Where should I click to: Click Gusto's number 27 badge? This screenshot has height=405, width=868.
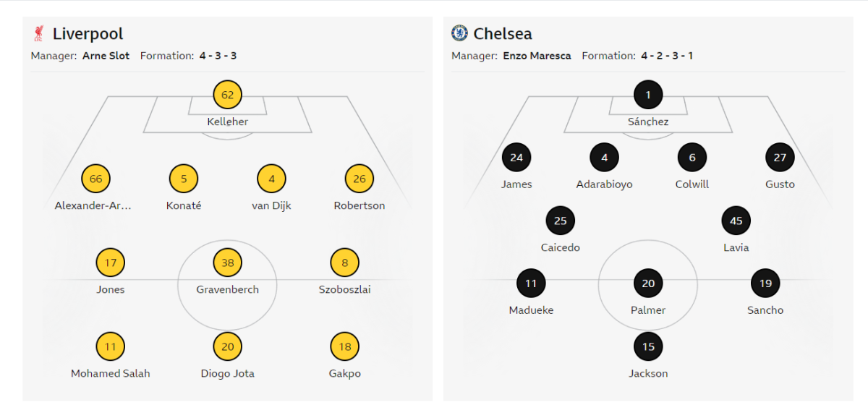[x=780, y=158]
